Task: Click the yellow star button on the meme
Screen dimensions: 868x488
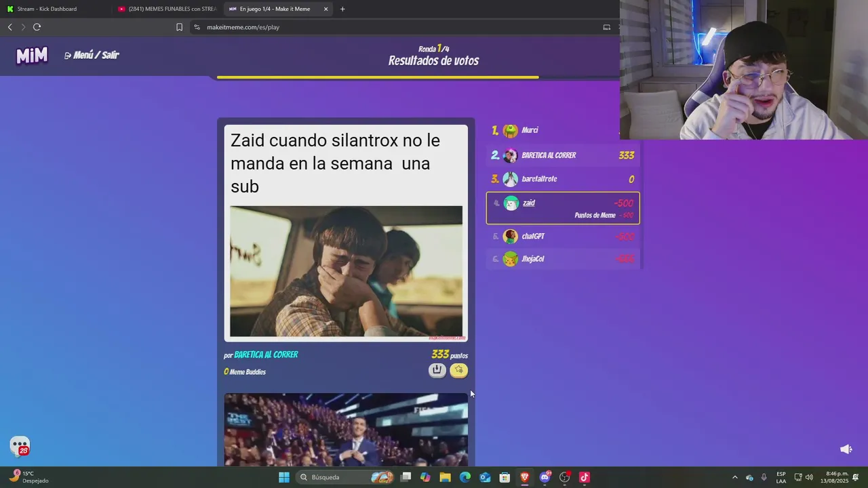Action: [459, 370]
